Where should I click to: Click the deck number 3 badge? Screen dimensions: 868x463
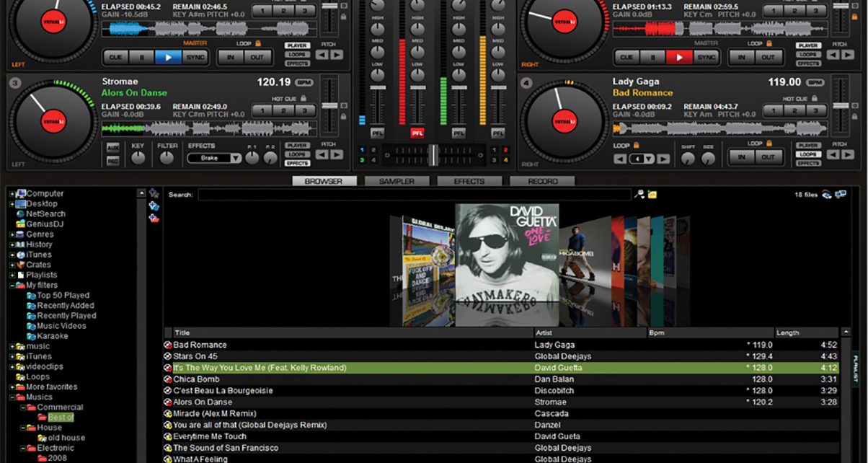[x=14, y=83]
